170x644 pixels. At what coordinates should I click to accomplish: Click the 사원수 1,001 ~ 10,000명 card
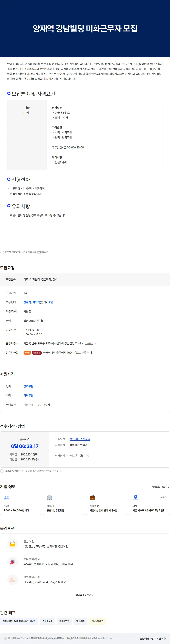tap(21, 503)
